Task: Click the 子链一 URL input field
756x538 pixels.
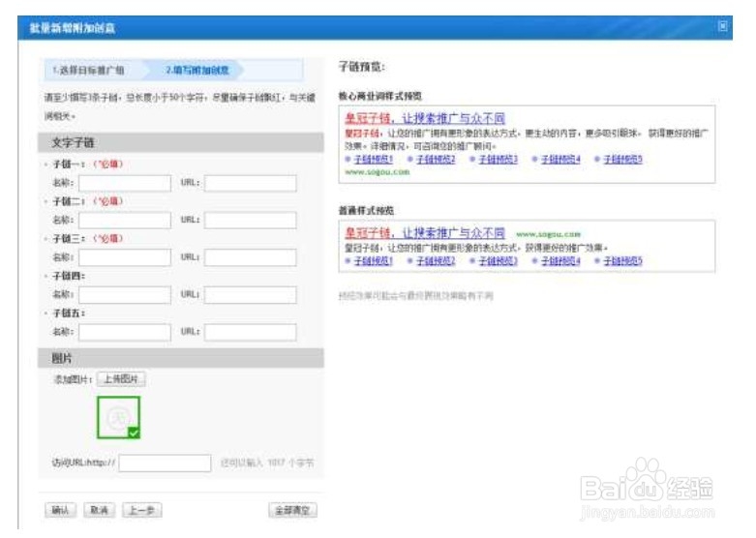Action: pyautogui.click(x=251, y=183)
